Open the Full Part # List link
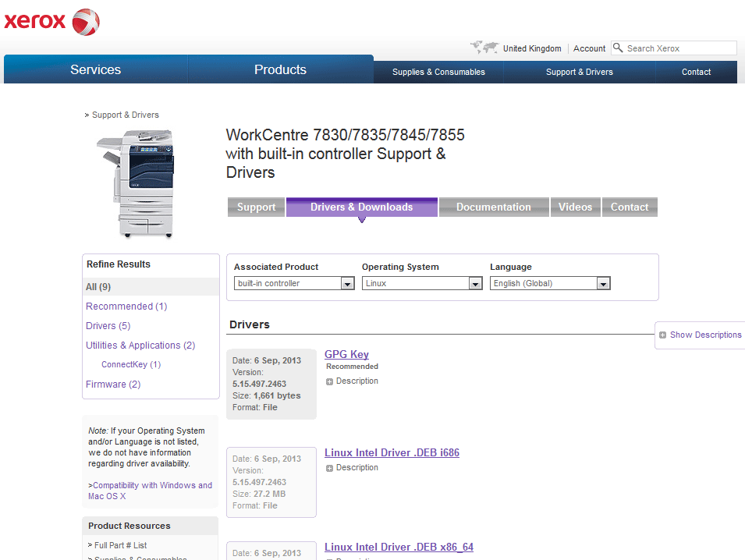 [121, 545]
